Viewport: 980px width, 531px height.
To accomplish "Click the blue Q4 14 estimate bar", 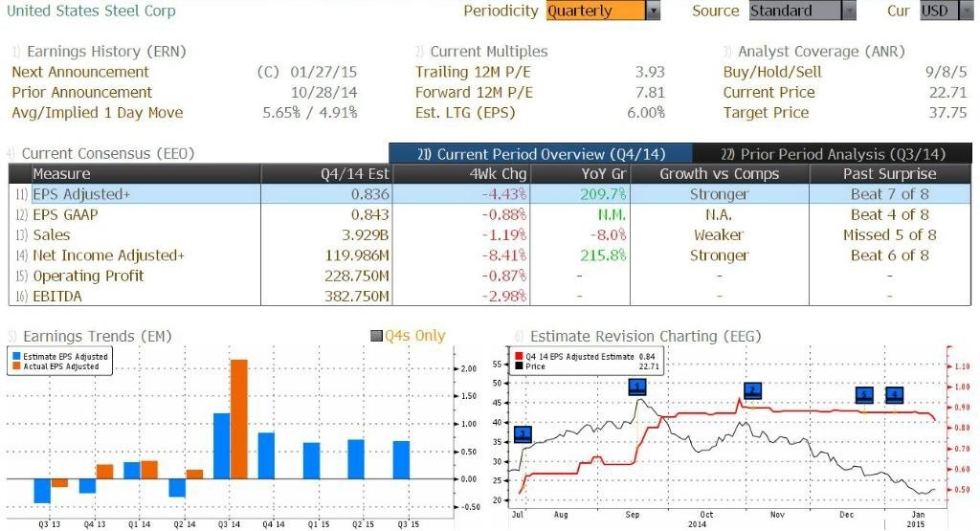I will [266, 456].
